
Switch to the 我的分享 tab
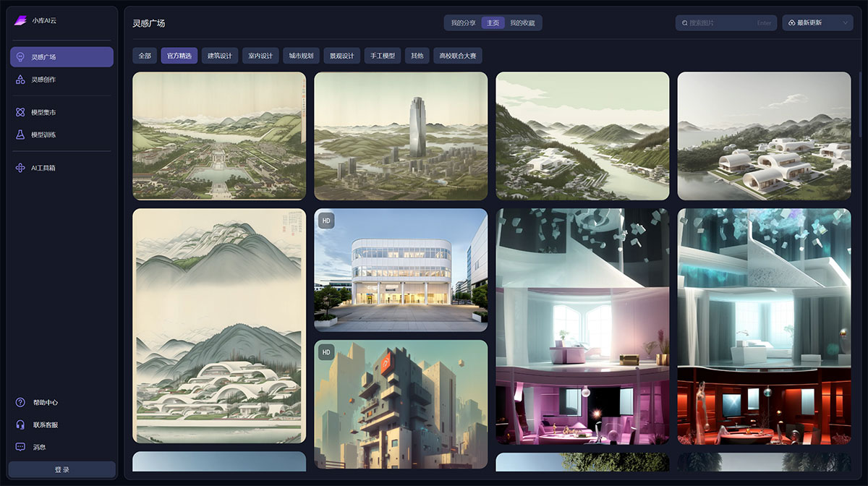pos(463,23)
